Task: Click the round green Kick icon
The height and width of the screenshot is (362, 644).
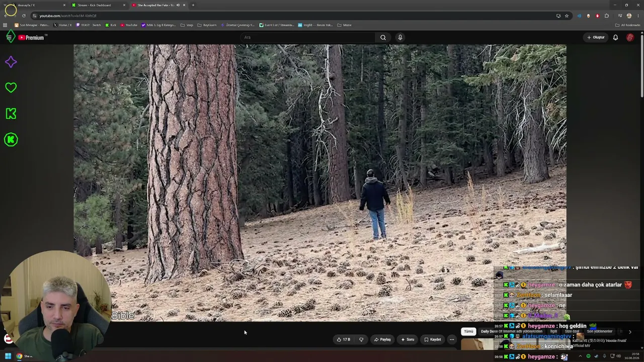Action: click(11, 139)
